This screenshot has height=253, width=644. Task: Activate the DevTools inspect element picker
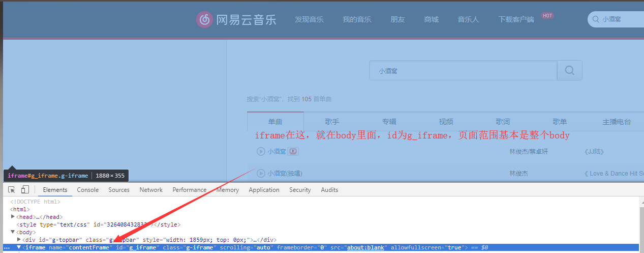tap(12, 190)
